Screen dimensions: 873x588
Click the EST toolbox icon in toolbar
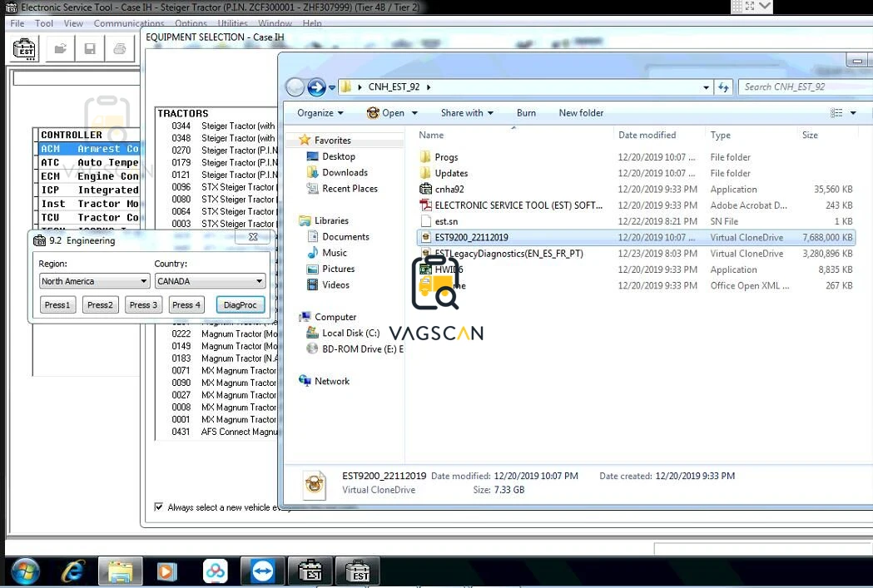pyautogui.click(x=24, y=49)
